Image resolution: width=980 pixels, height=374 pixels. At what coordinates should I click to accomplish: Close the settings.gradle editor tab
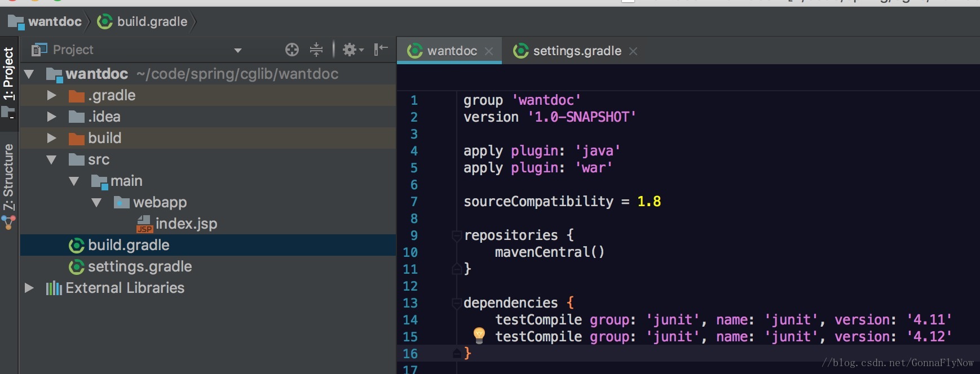point(633,51)
